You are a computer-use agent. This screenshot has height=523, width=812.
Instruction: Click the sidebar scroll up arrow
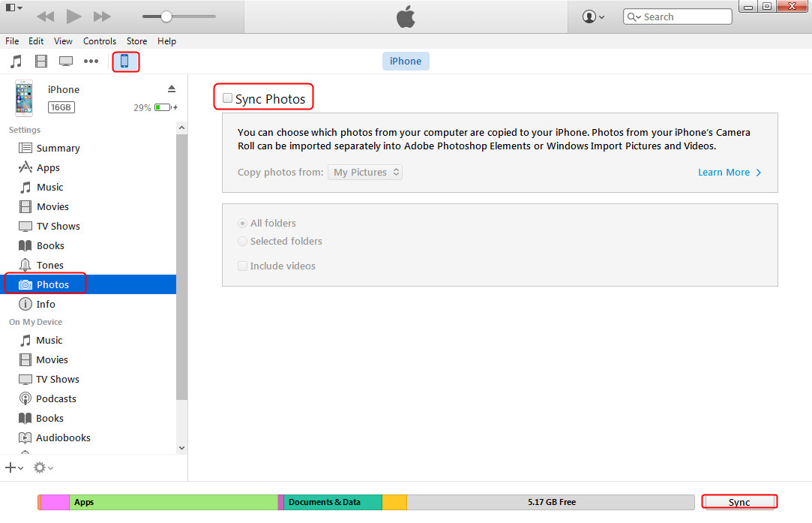tap(181, 128)
